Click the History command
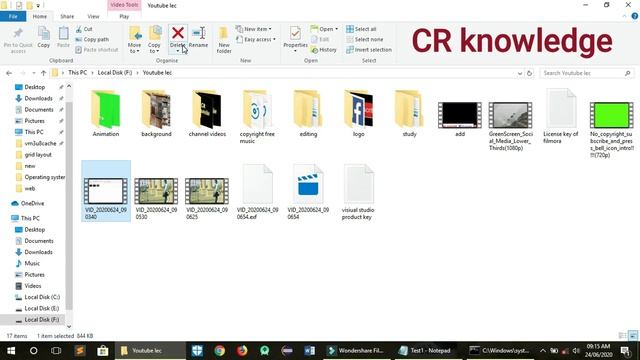Viewport: 640px width, 360px height. [x=324, y=50]
